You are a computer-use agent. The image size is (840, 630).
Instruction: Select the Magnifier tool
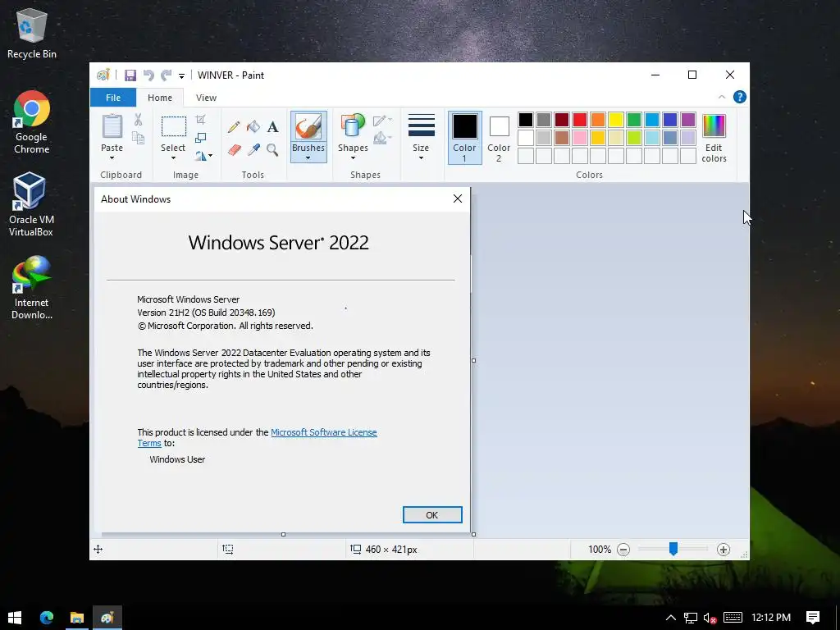click(272, 150)
